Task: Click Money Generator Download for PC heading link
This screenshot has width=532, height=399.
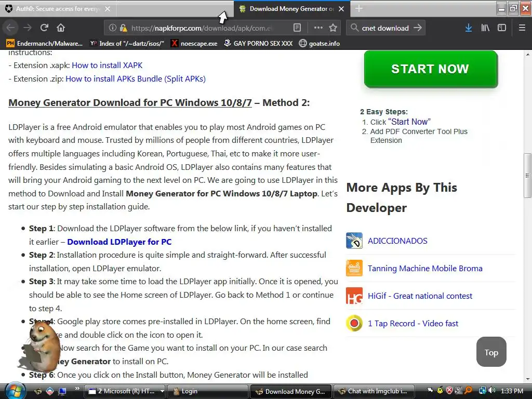Action: coord(130,102)
